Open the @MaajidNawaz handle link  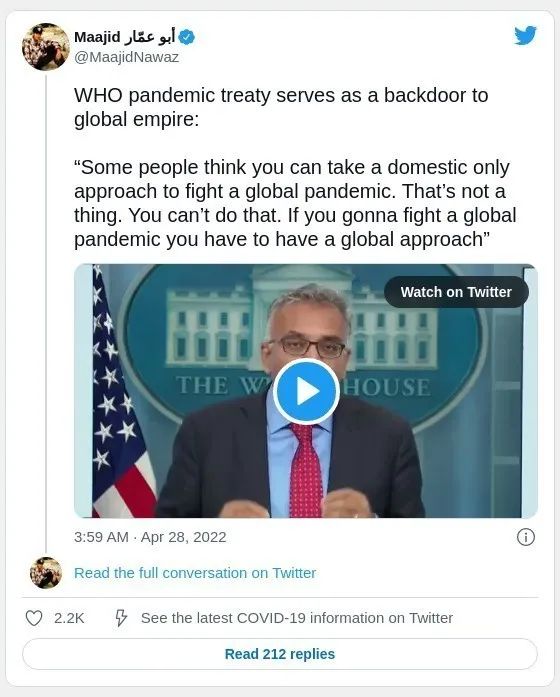[127, 57]
